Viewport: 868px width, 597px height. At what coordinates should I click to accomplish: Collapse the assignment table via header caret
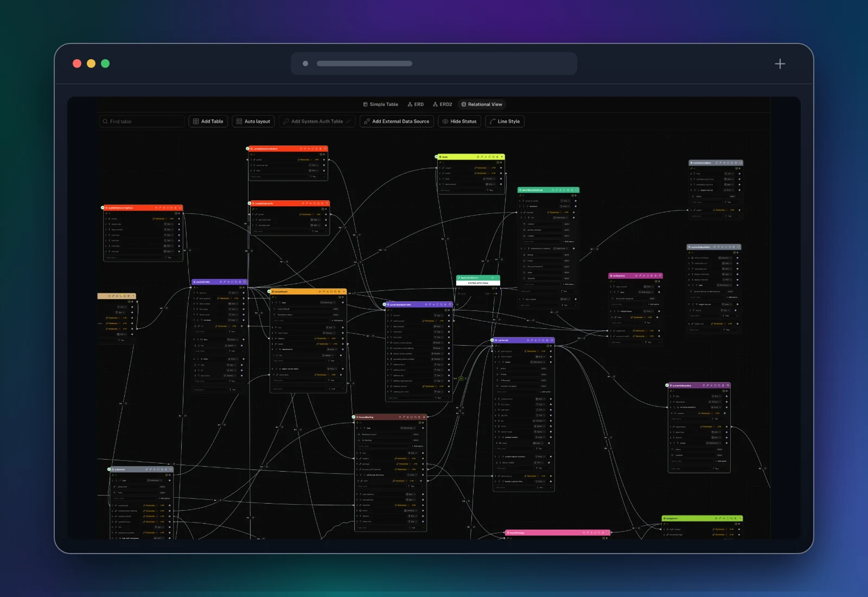(x=740, y=518)
